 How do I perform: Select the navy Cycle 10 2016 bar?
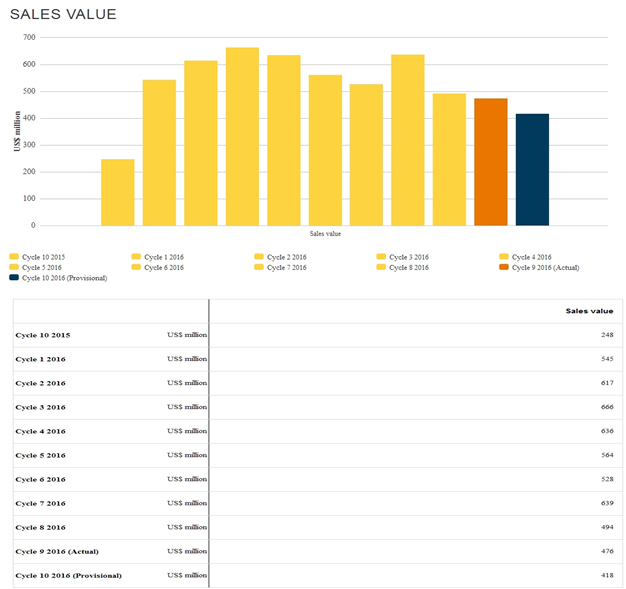[532, 170]
